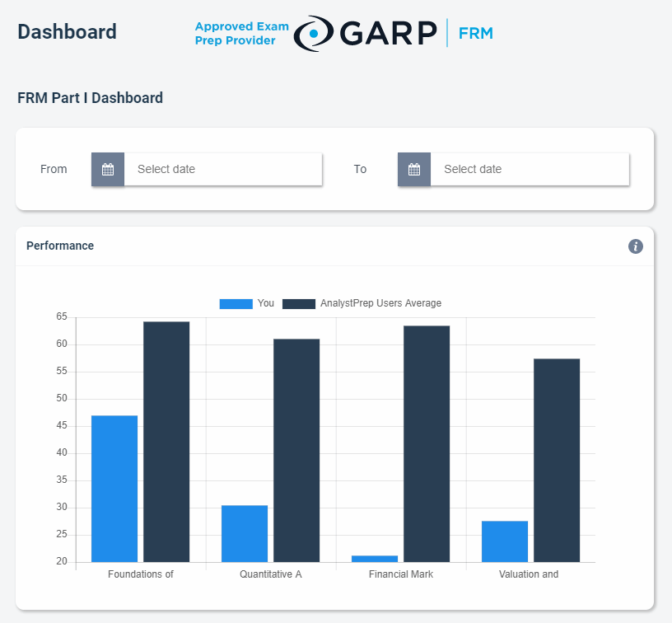672x623 pixels.
Task: Select the dark average bar for Quantitative A
Action: [296, 450]
